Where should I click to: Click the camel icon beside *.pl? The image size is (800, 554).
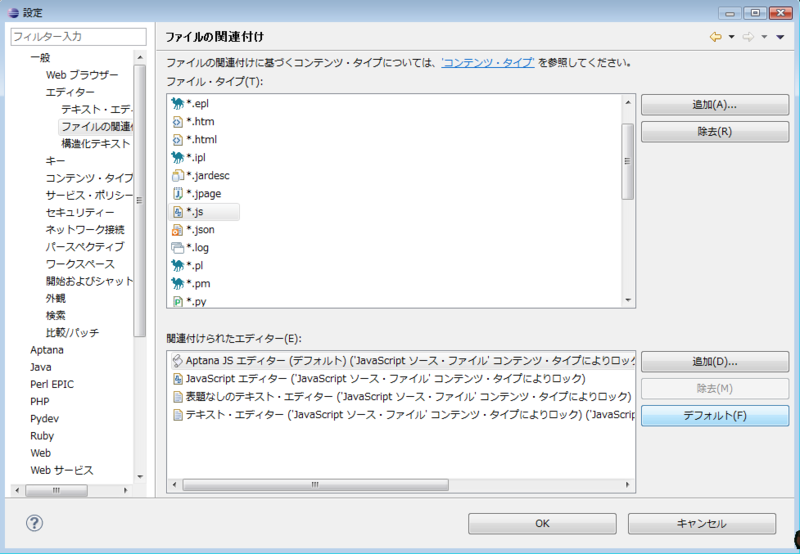pyautogui.click(x=178, y=265)
